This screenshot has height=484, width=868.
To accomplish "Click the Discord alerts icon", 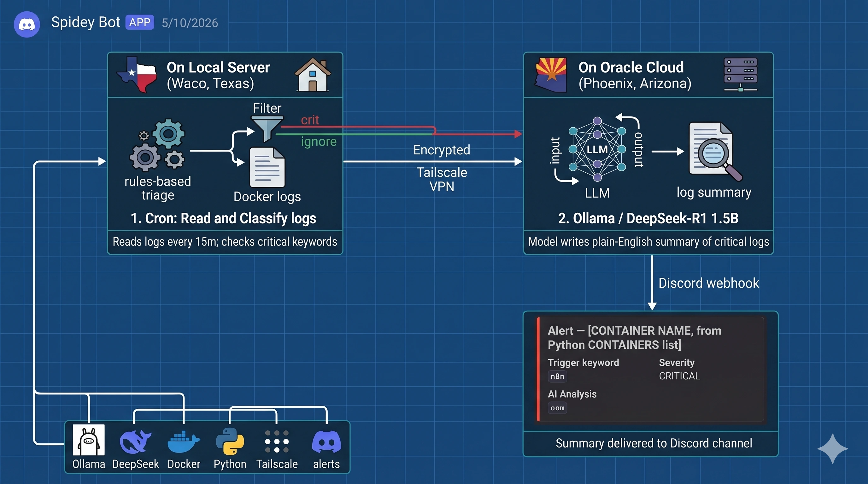I will click(326, 441).
